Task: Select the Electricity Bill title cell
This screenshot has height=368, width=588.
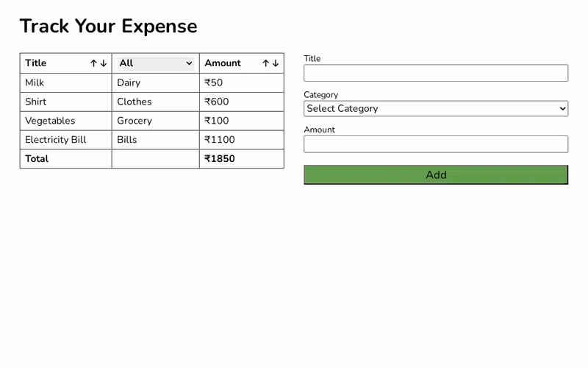Action: tap(56, 140)
